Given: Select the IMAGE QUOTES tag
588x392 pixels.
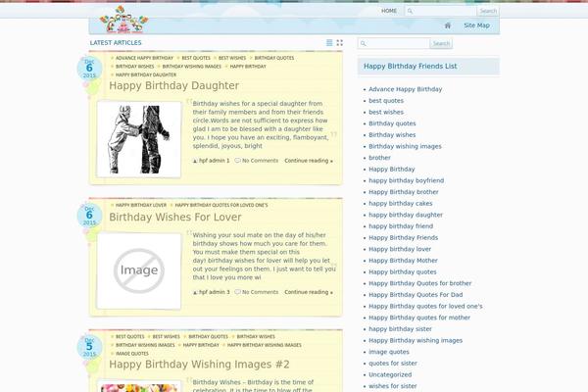Looking at the screenshot, I should click(132, 354).
